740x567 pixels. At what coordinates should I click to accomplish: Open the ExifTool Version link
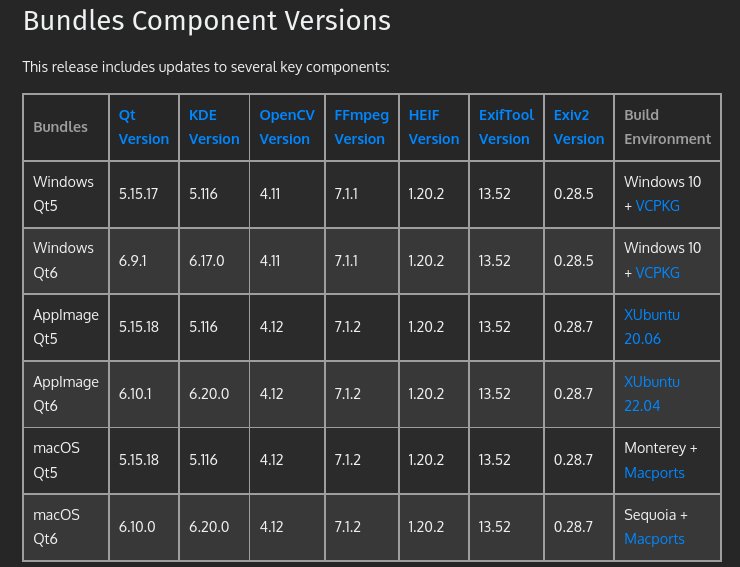click(505, 127)
